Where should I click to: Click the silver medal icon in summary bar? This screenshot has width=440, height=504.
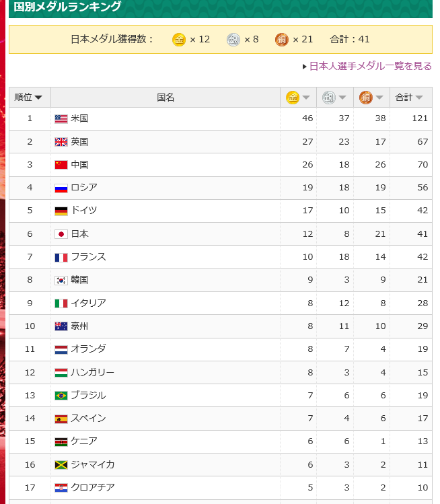(x=233, y=40)
